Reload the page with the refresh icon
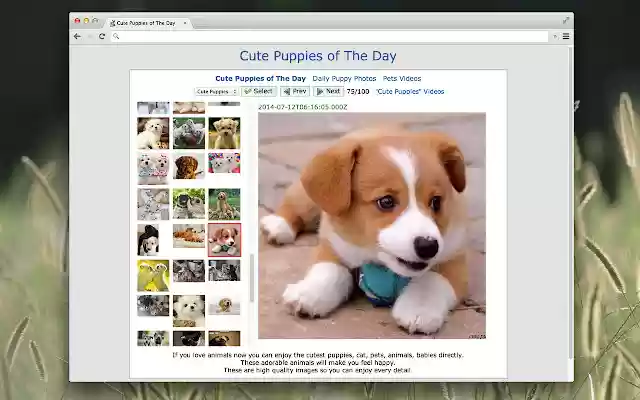Screen dimensions: 640x400 coord(102,36)
